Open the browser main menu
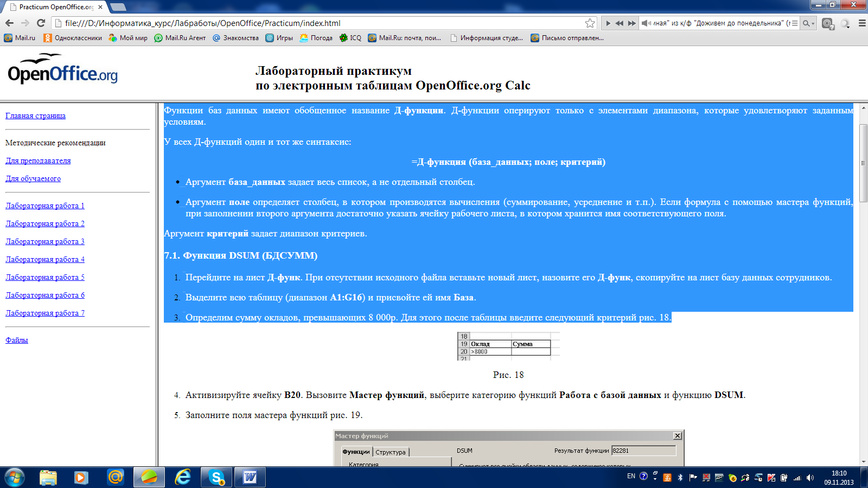Image resolution: width=868 pixels, height=488 pixels. click(x=861, y=23)
